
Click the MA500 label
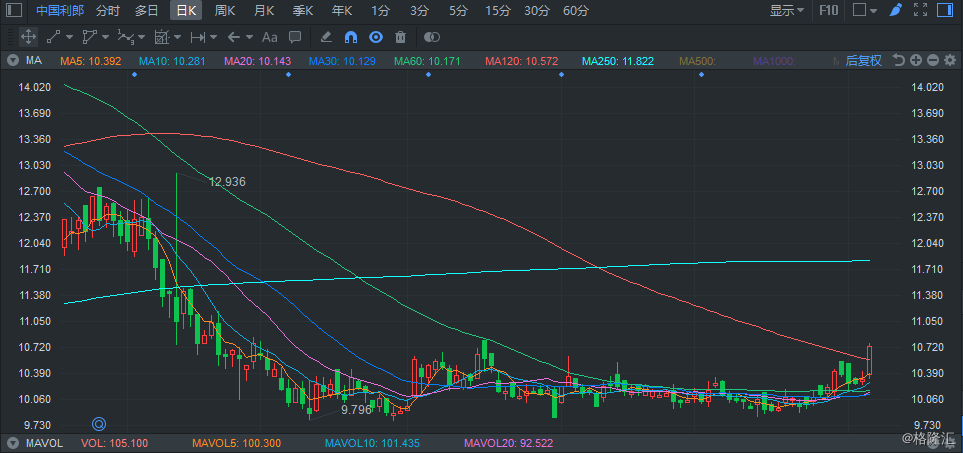697,61
